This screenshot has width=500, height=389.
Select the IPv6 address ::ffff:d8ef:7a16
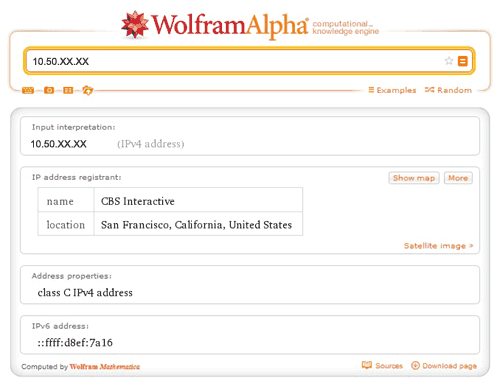75,342
